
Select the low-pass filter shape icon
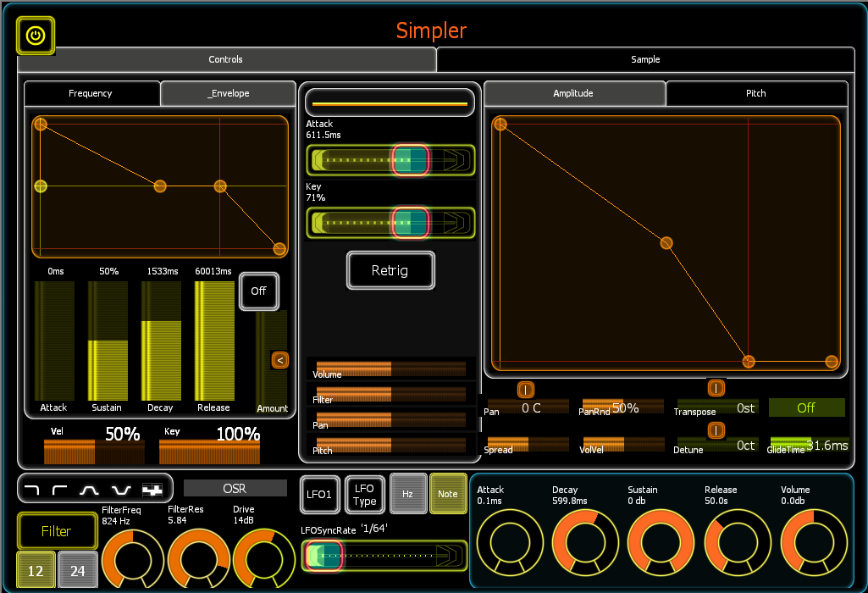[33, 490]
